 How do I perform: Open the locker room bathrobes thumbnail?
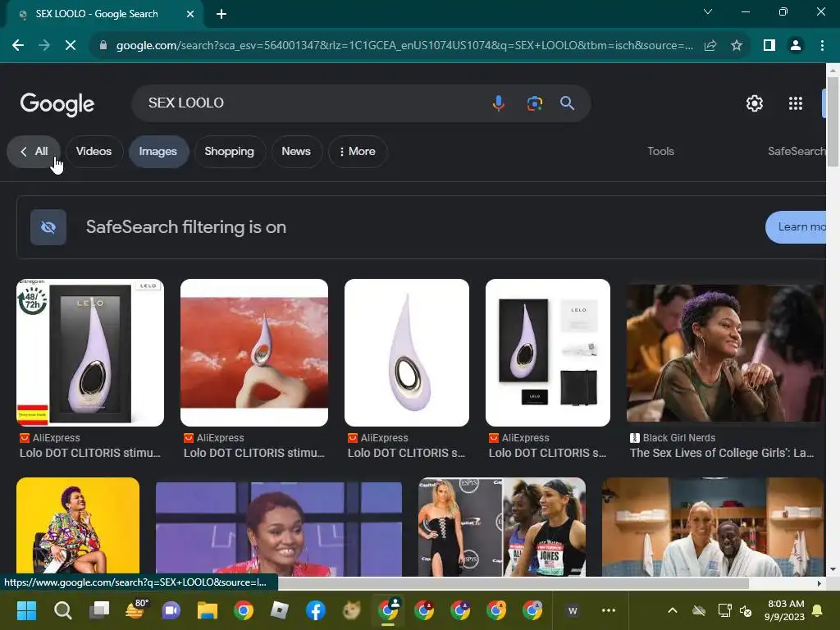(x=713, y=527)
